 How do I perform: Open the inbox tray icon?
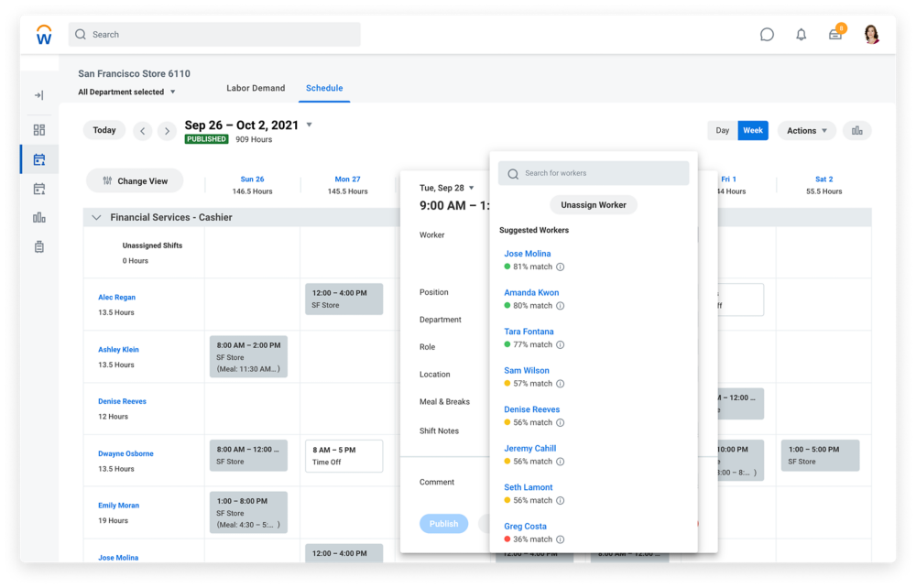pos(835,35)
